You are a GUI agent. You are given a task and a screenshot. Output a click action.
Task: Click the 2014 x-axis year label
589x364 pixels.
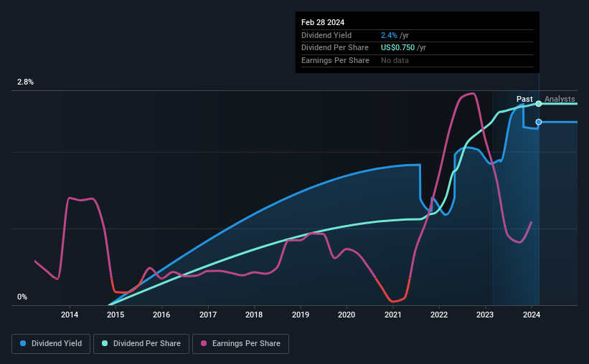pyautogui.click(x=70, y=315)
